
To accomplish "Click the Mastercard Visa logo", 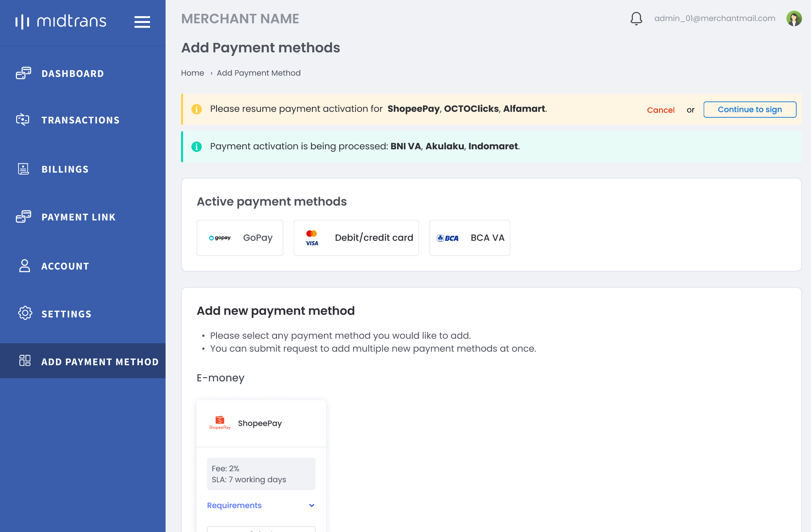I will [x=312, y=238].
